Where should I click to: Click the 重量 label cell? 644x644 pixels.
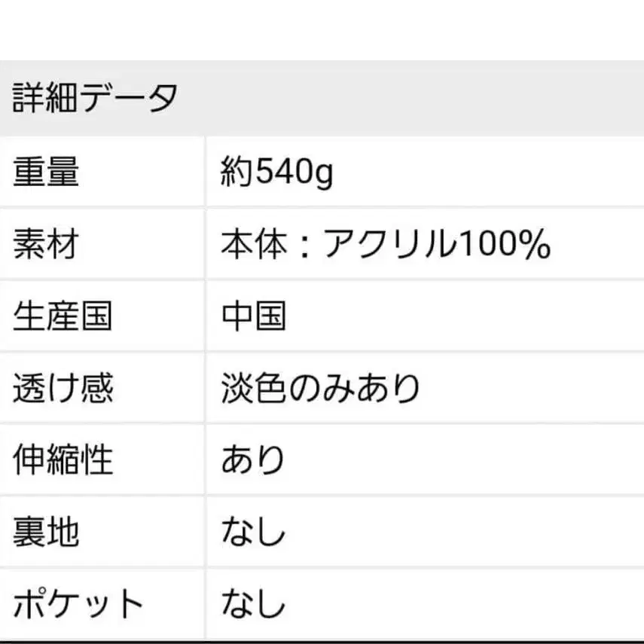click(x=47, y=174)
